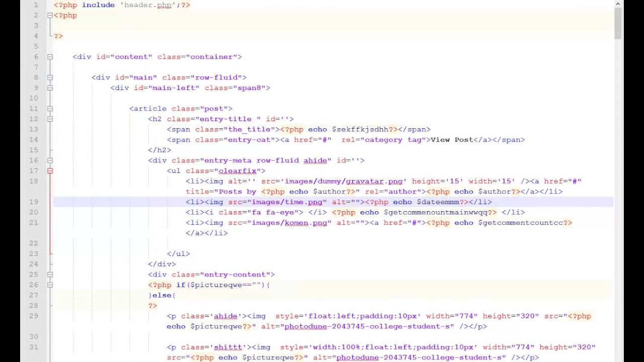The width and height of the screenshot is (644, 362).
Task: Click the closing ?> tag on line 4
Action: (58, 36)
